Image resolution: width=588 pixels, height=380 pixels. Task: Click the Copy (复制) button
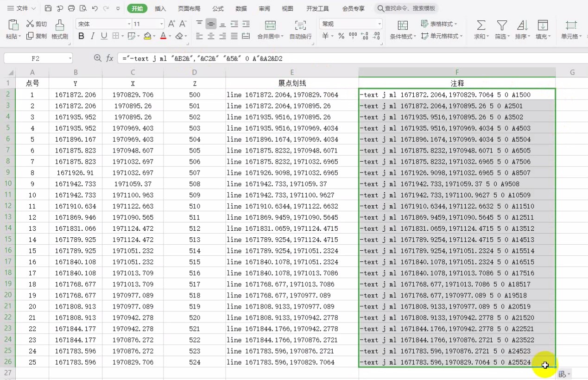[36, 36]
